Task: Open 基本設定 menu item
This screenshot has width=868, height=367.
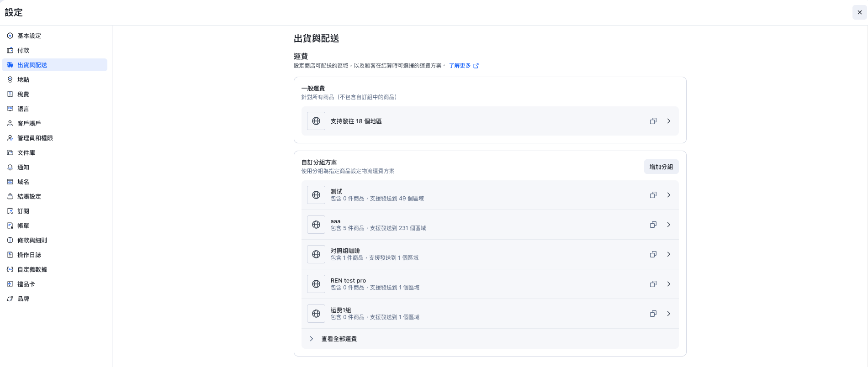Action: pyautogui.click(x=55, y=36)
